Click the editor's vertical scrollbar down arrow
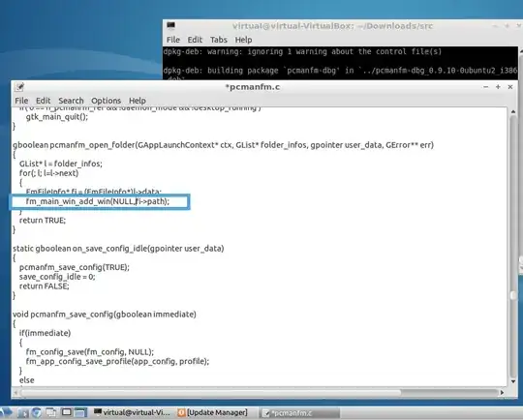The width and height of the screenshot is (523, 420). click(x=513, y=381)
